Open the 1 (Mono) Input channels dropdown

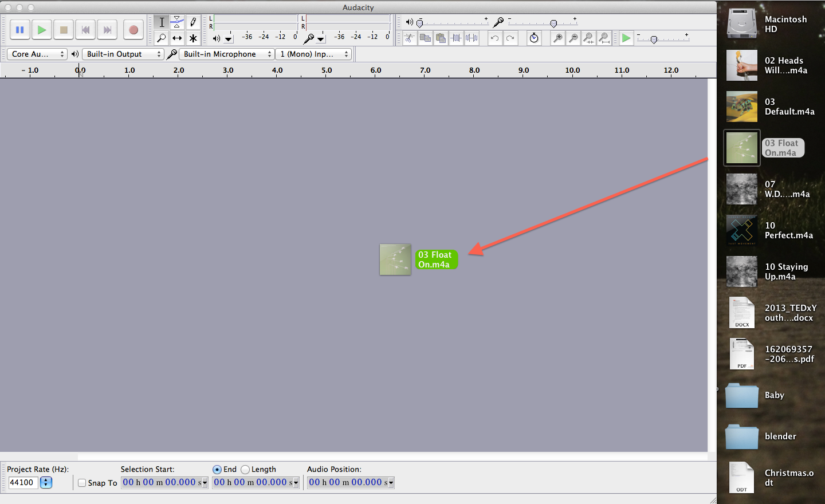pyautogui.click(x=313, y=54)
